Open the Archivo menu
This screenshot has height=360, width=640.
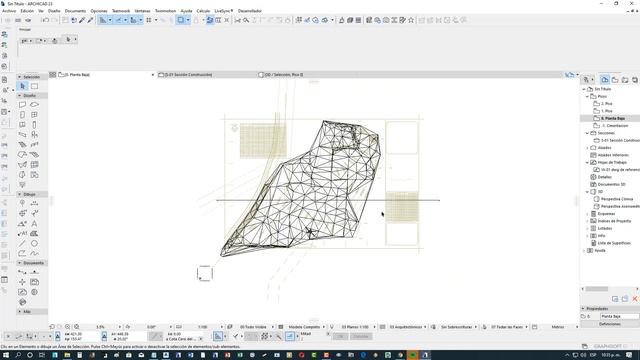coord(9,11)
